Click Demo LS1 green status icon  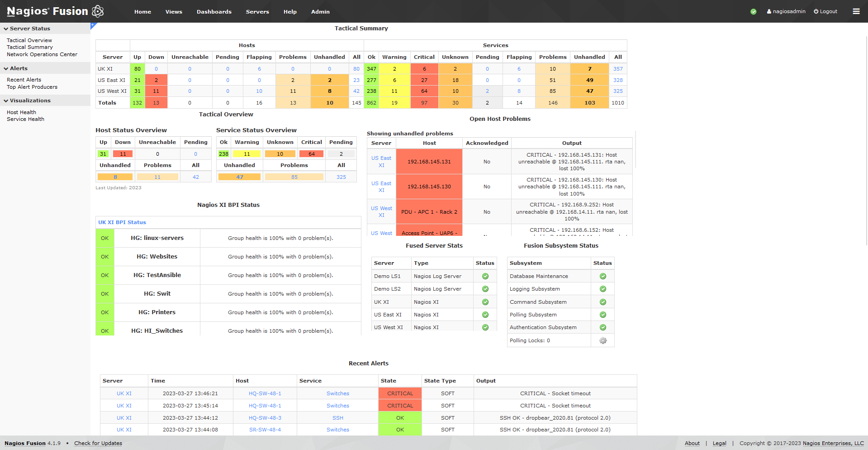point(484,276)
